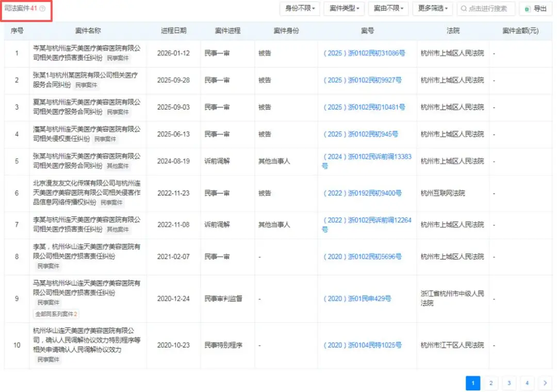Open case link (2020)浙0102民初5696号
This screenshot has height=392, width=557.
pyautogui.click(x=363, y=257)
